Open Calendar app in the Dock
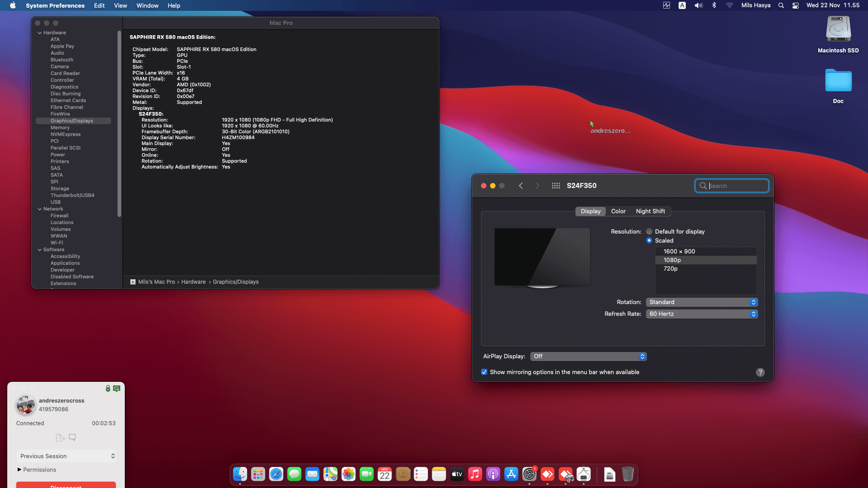 click(385, 474)
